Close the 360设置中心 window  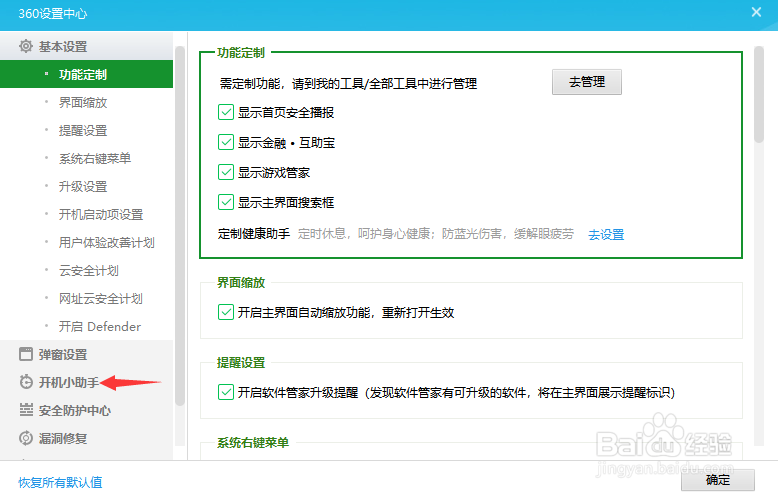click(x=756, y=12)
